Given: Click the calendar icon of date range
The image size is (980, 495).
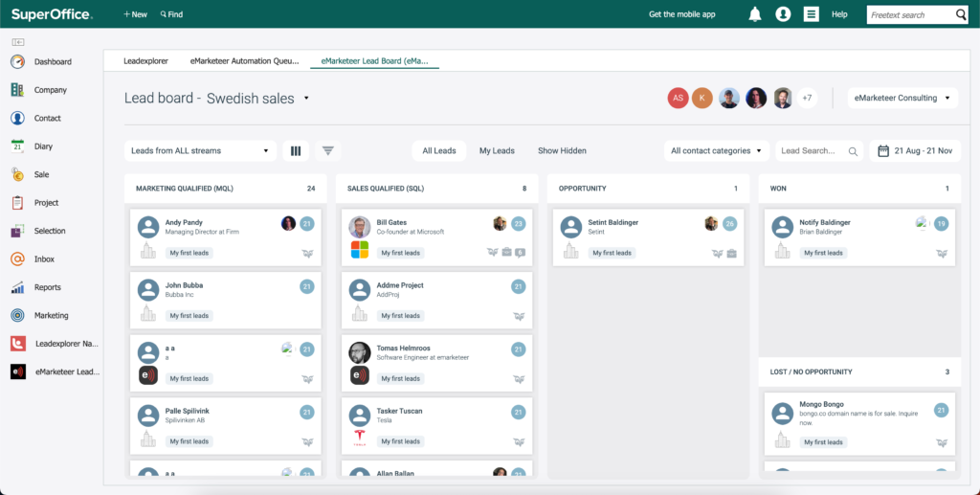Looking at the screenshot, I should (x=883, y=150).
